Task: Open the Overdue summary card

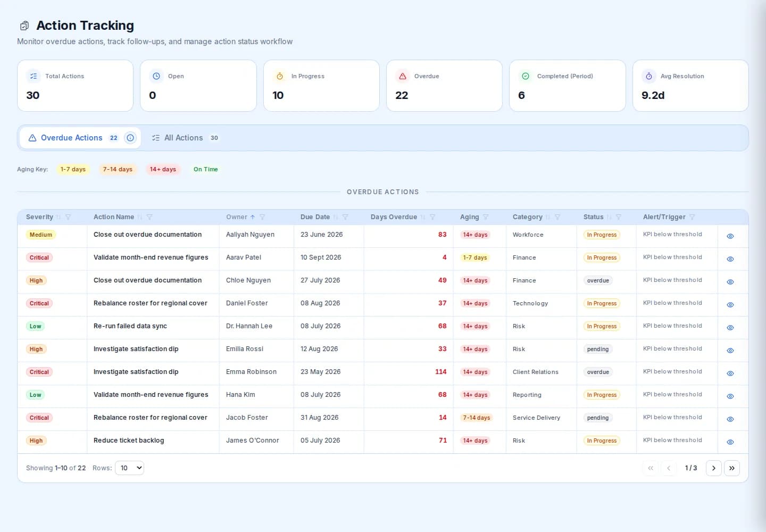Action: coord(444,86)
